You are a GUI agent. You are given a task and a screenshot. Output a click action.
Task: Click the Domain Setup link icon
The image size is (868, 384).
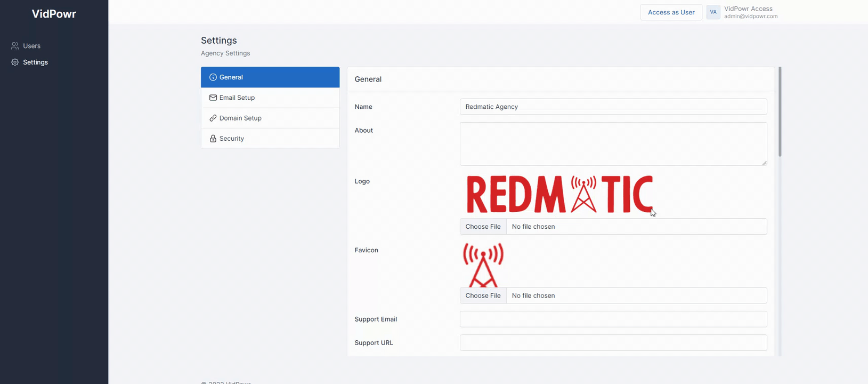click(213, 118)
